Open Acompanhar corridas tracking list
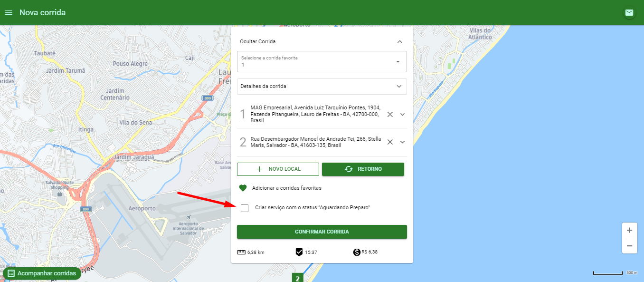This screenshot has width=644, height=282. [42, 273]
